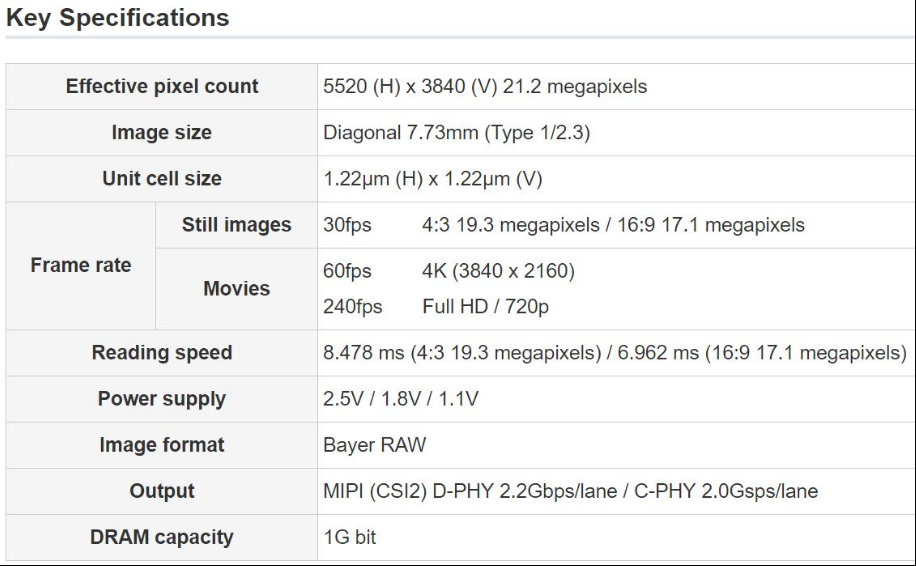Click the Diagonal 7.73mm (Type 1/2.3) text
This screenshot has height=566, width=916.
456,133
